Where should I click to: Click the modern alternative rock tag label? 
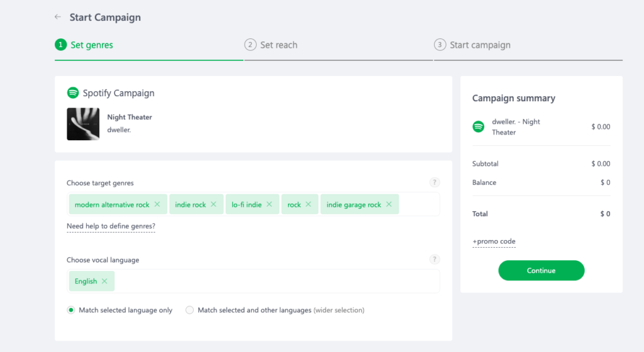(112, 205)
